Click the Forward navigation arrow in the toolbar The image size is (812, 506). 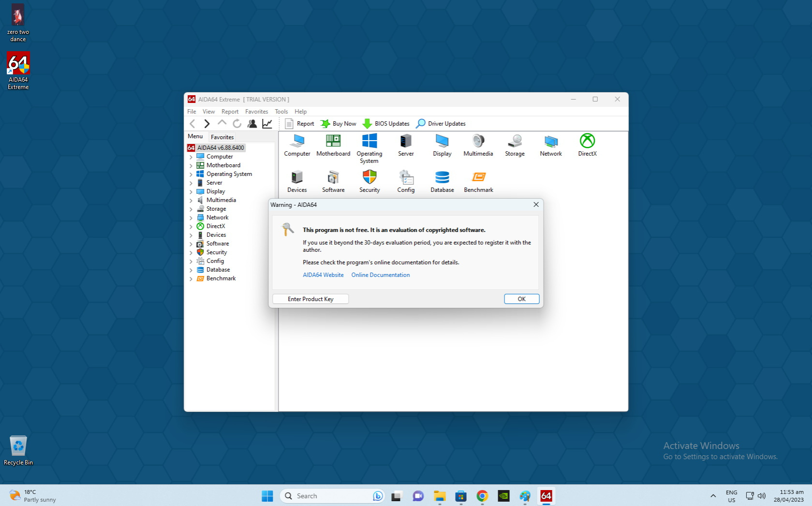pos(207,124)
